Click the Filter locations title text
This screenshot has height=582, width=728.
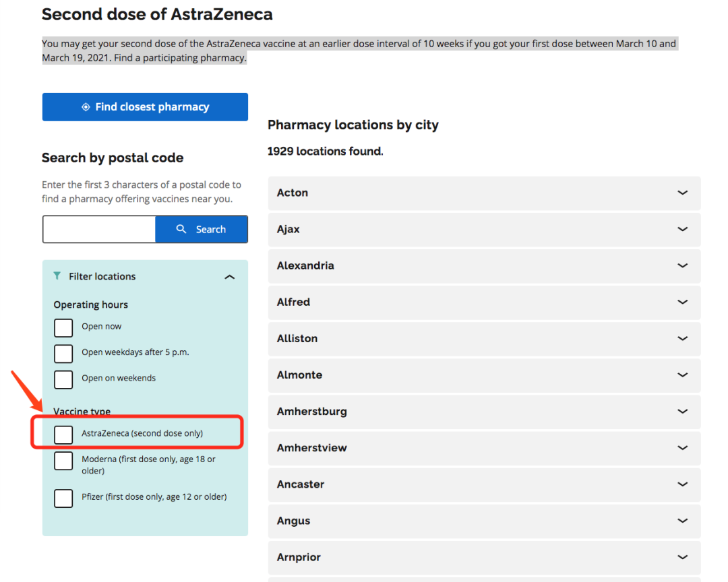tap(102, 276)
